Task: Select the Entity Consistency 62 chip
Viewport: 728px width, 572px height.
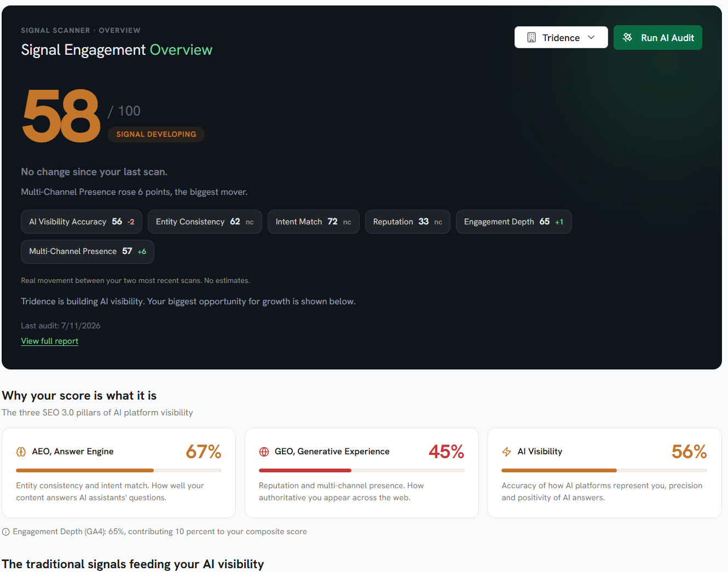Action: (x=205, y=222)
